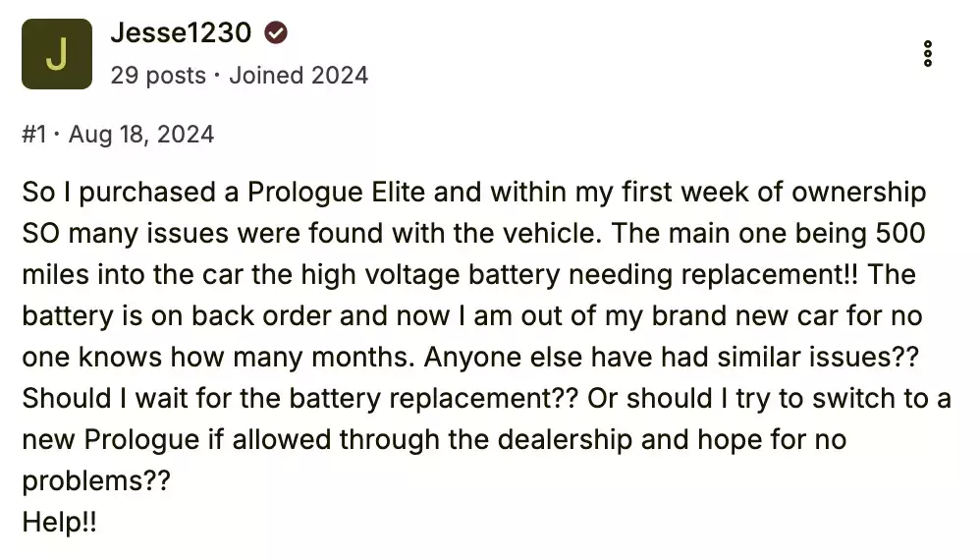Click the words Prologue Elite in the post
Image resolution: width=980 pixels, height=560 pixels.
tap(336, 192)
